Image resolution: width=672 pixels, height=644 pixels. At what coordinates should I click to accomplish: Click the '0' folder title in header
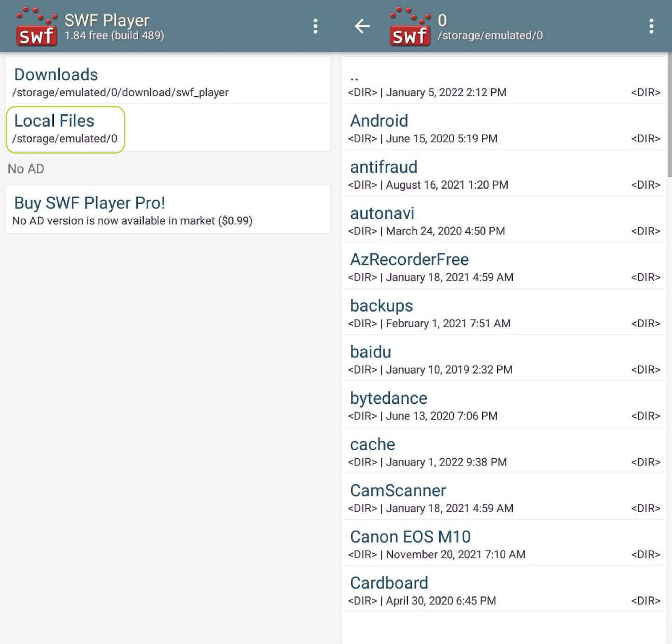pos(442,20)
